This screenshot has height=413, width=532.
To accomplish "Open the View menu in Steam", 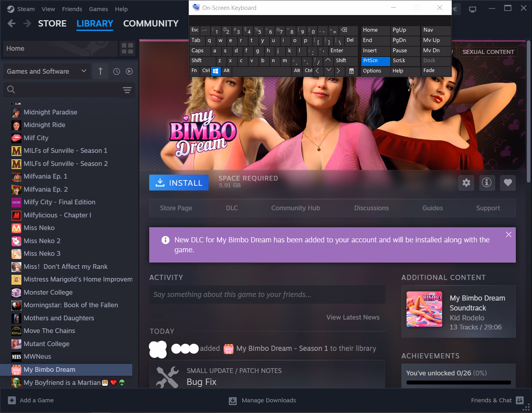I will [48, 9].
